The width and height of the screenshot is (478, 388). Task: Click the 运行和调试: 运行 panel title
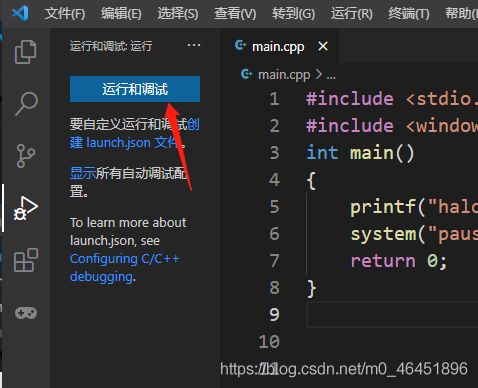[x=111, y=46]
